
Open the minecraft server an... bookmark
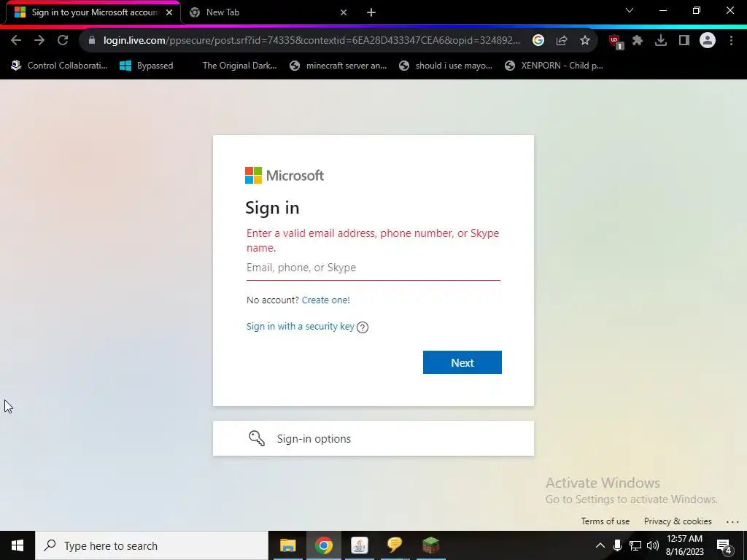click(x=338, y=66)
